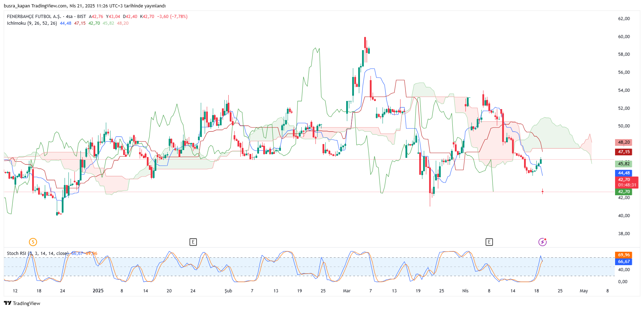Image resolution: width=644 pixels, height=310 pixels.
Task: Click the −3,60 (−7,78%) change value
Action: click(x=172, y=17)
